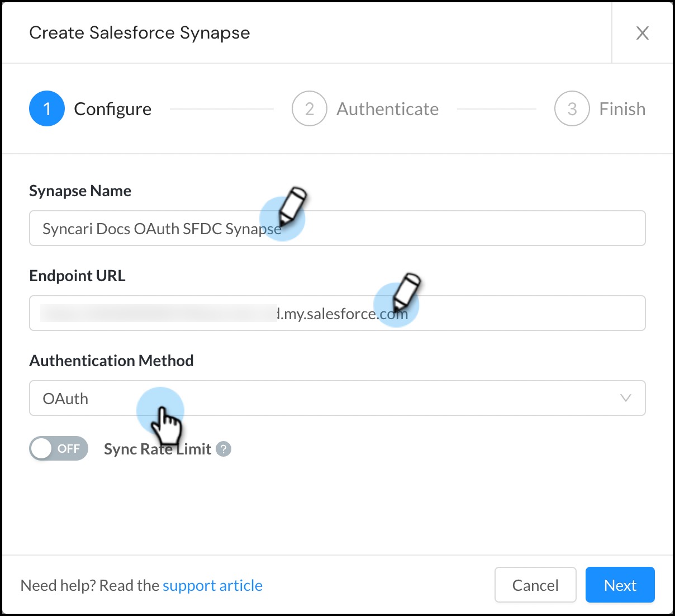Jump to the Authenticate step label

[x=387, y=109]
